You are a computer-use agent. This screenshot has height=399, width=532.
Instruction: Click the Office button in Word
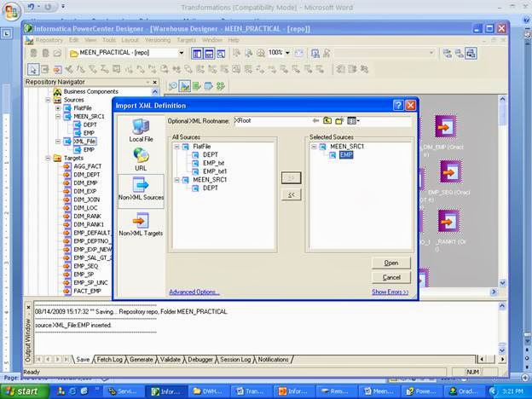coord(11,11)
